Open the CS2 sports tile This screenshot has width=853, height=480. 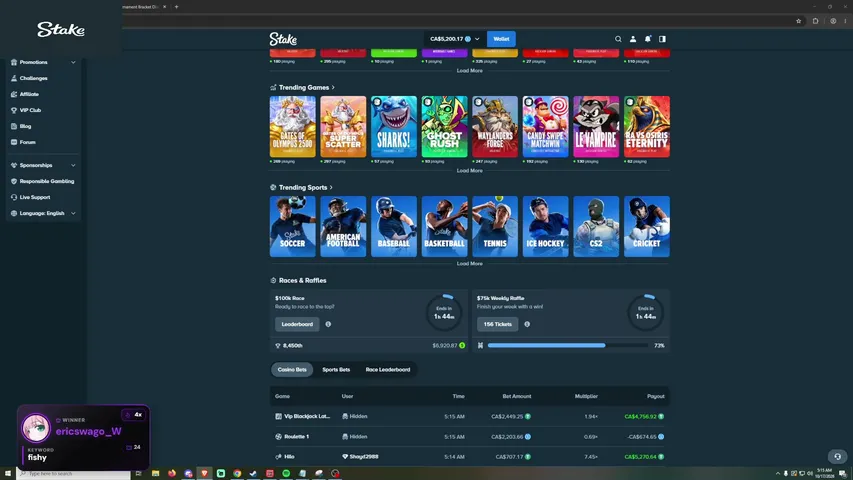596,226
